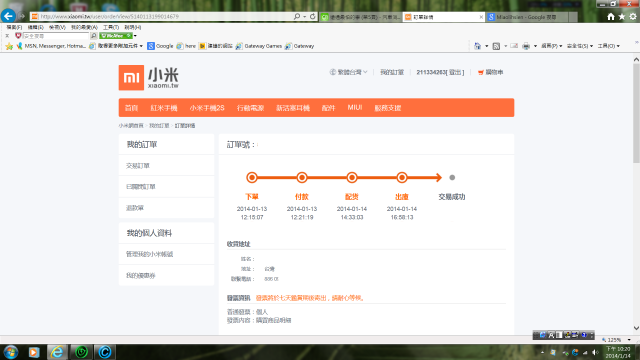
Task: Open the 工具(T) menu in menu bar
Action: [x=111, y=27]
